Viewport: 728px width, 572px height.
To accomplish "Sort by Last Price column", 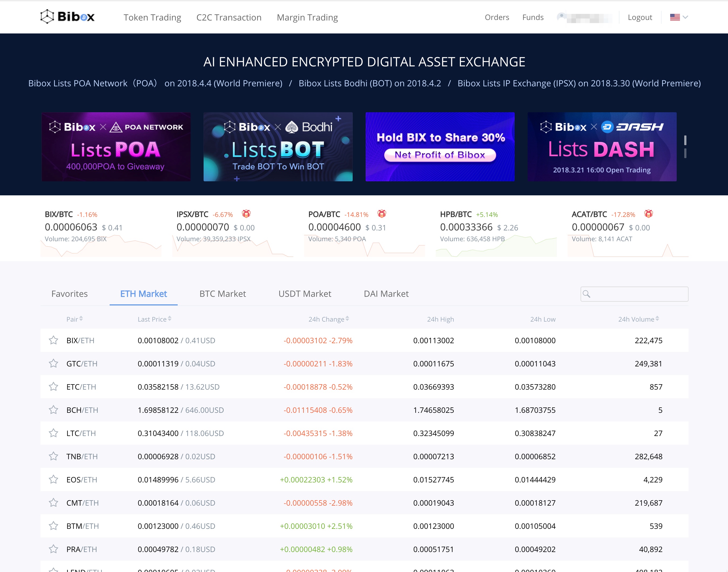I will pyautogui.click(x=154, y=319).
